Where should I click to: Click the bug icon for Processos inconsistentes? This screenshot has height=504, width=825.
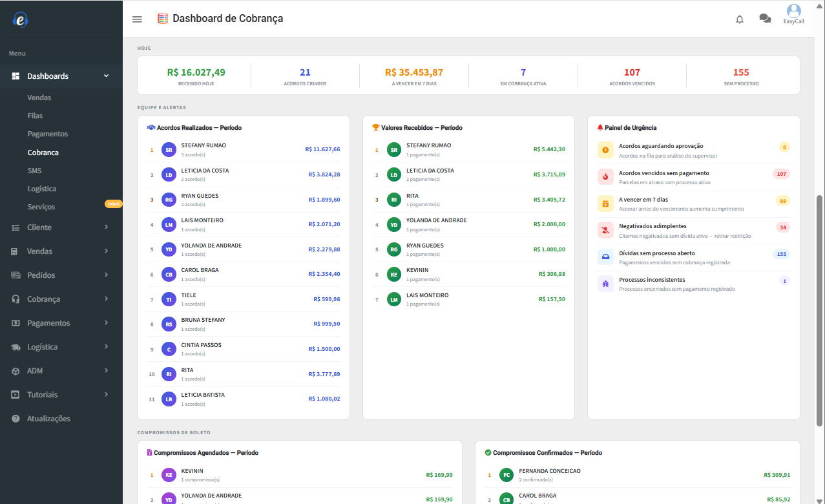coord(605,284)
